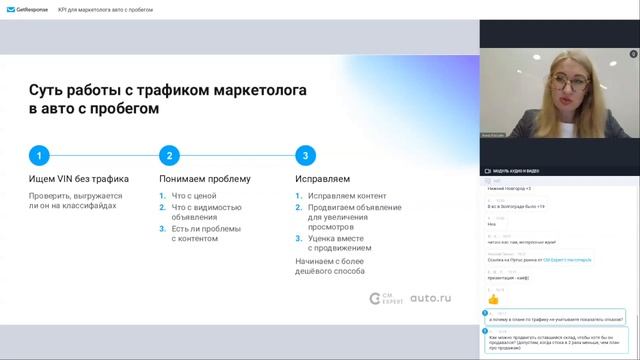This screenshot has height=360, width=640.
Task: Click the round badge at the video's top-right corner
Action: click(x=633, y=54)
